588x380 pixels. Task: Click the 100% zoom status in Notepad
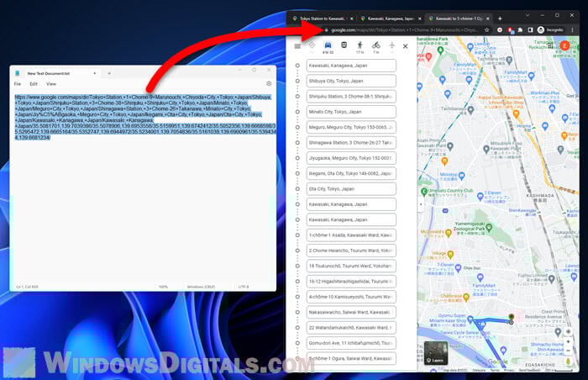tap(163, 287)
